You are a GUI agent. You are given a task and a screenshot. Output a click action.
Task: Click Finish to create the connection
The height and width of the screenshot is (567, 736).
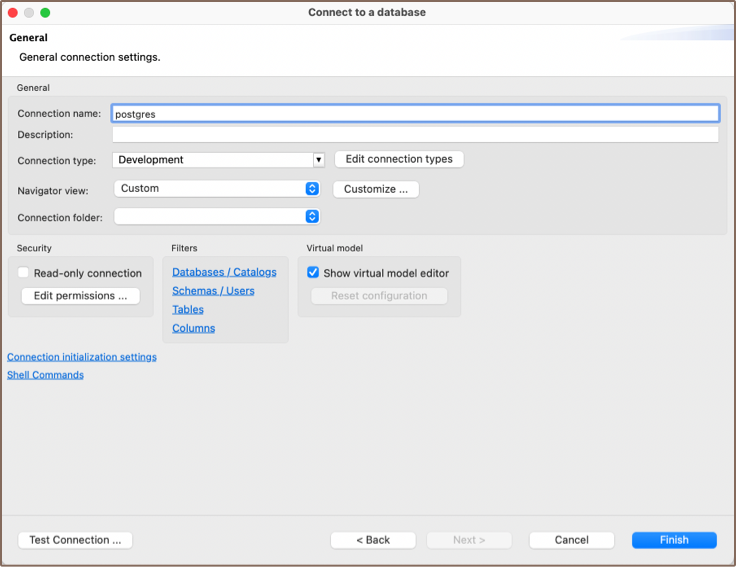pyautogui.click(x=674, y=540)
